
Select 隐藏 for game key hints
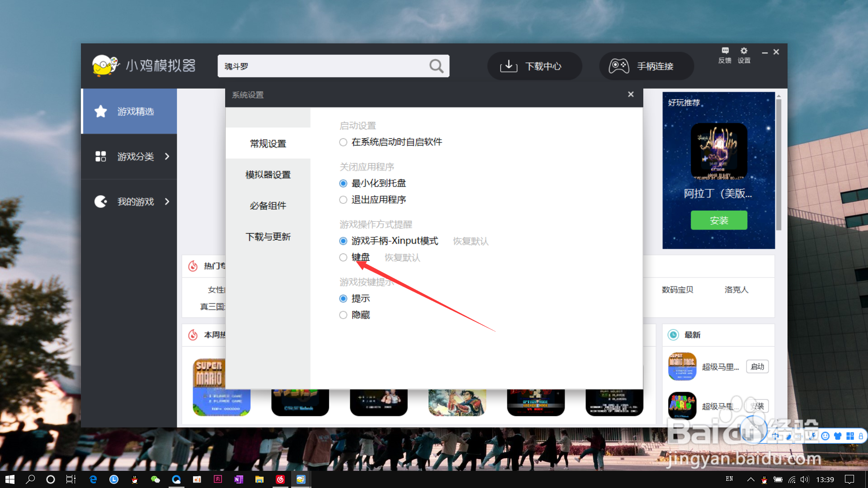[343, 315]
